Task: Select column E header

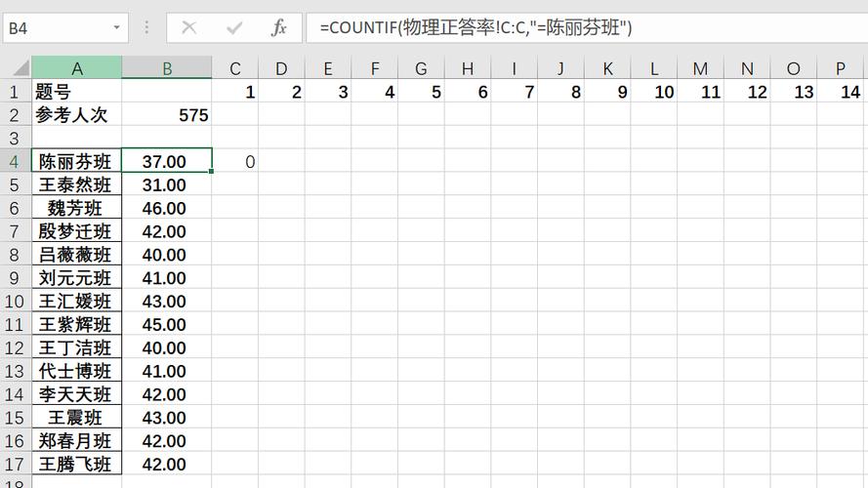Action: point(328,68)
